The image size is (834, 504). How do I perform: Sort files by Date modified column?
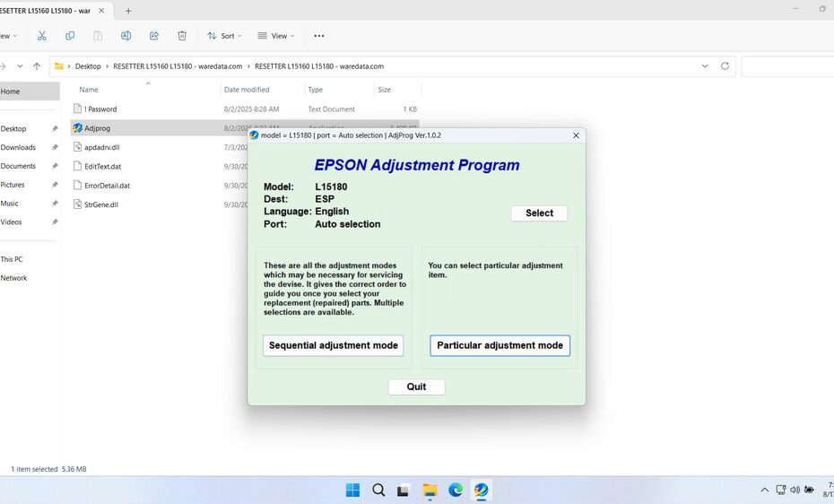(x=247, y=90)
